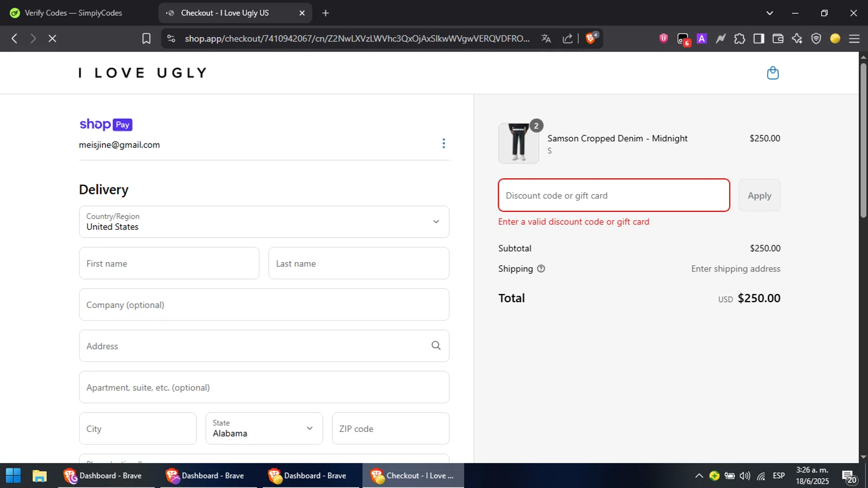The height and width of the screenshot is (488, 868).
Task: Click the page vertical scrollbar thumb
Action: [x=863, y=141]
